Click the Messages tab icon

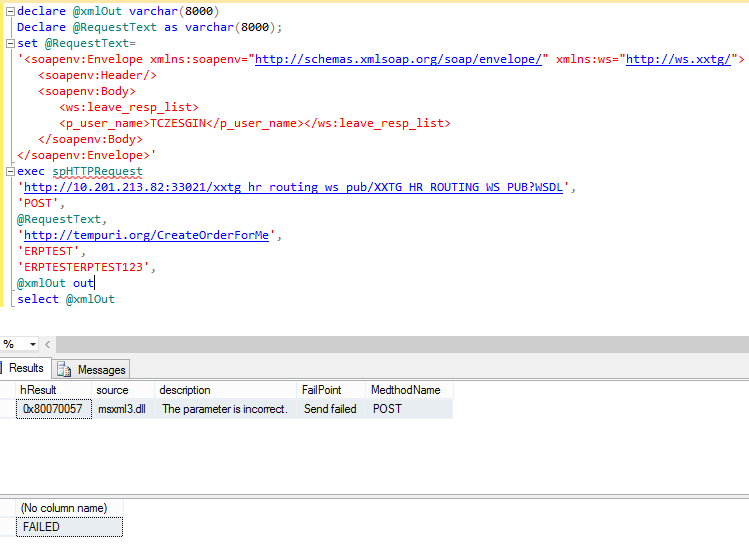click(x=64, y=369)
